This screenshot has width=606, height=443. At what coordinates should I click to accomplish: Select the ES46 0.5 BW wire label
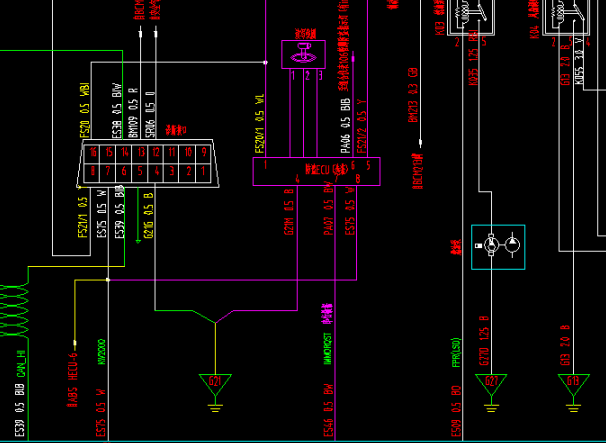328,411
